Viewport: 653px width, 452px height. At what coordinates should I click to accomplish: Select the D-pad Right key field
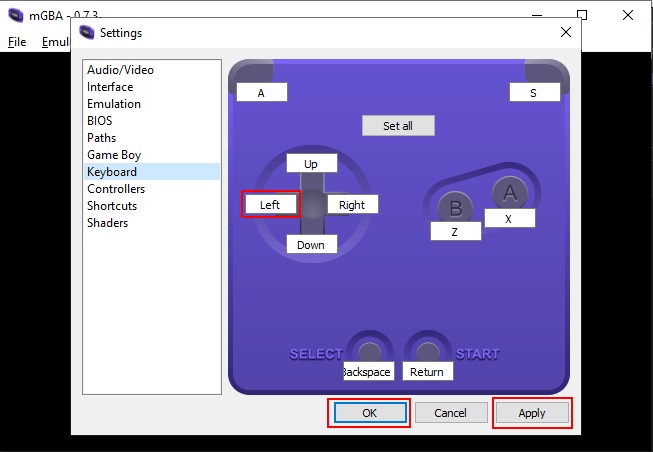[353, 204]
